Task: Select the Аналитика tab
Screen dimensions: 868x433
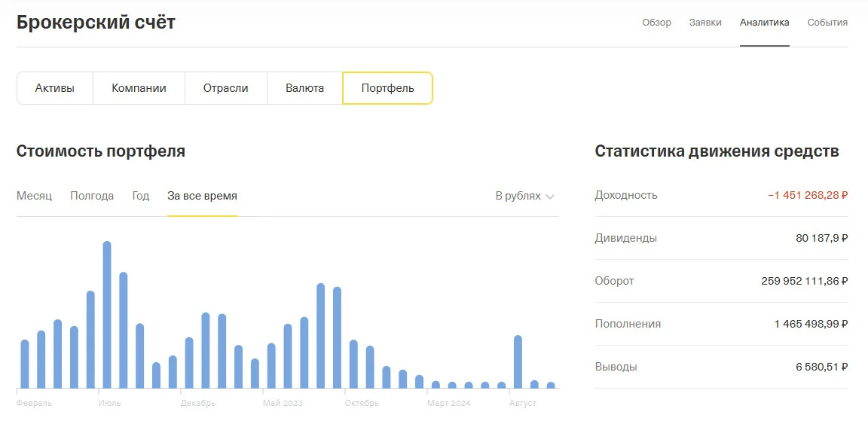Action: coord(765,23)
